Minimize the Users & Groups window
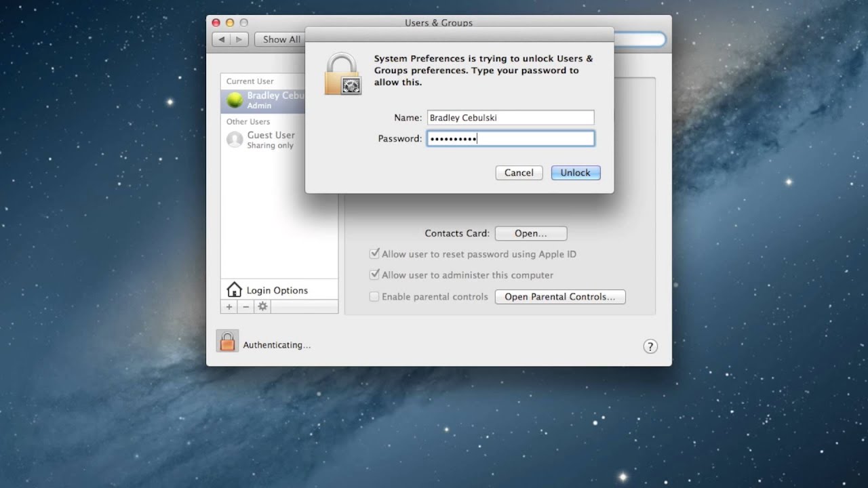Image resolution: width=868 pixels, height=488 pixels. coord(230,23)
